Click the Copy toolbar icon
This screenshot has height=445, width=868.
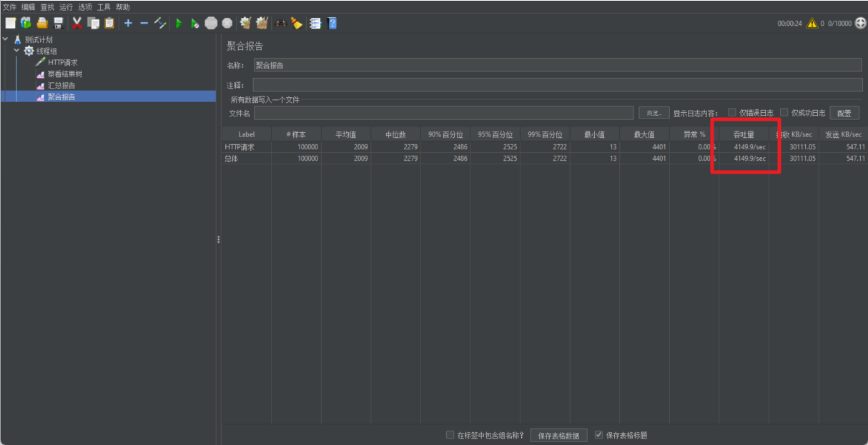94,23
